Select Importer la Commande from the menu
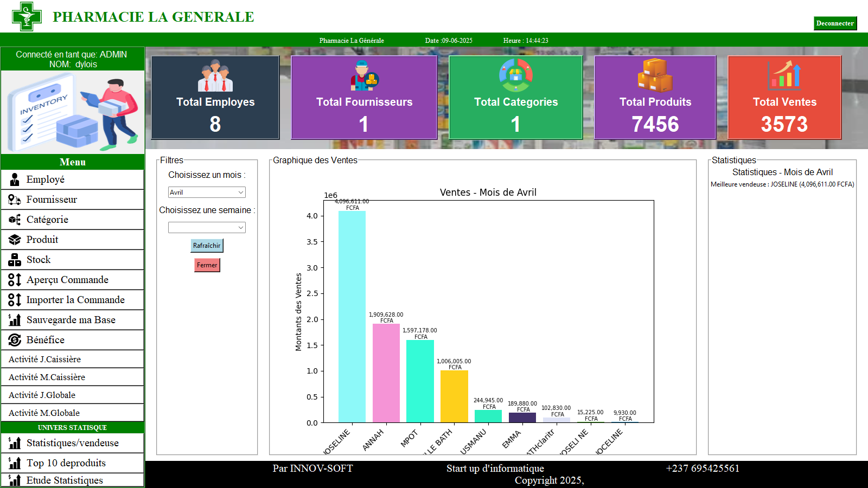868x488 pixels. [x=75, y=300]
